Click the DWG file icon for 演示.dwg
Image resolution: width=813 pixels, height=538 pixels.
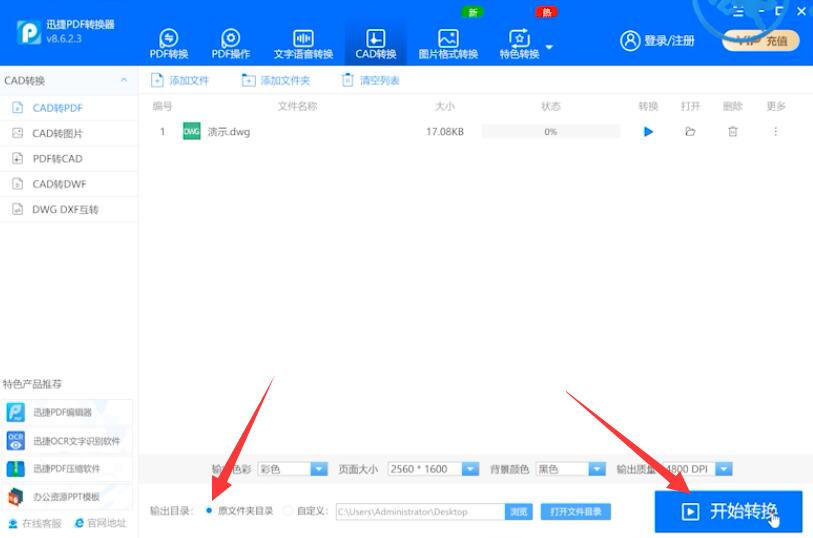tap(192, 131)
